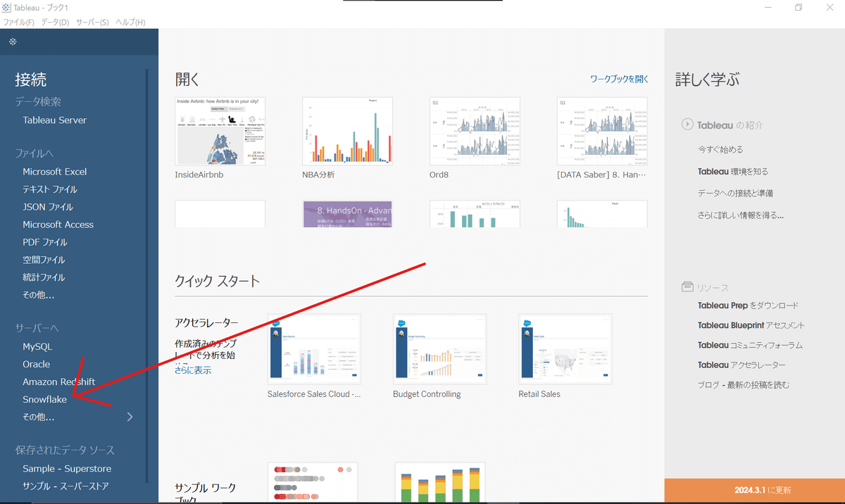Click the Tableau app icon in title bar
The width and height of the screenshot is (845, 504).
[6, 7]
